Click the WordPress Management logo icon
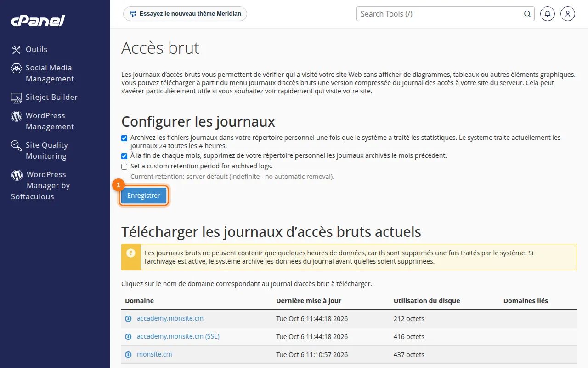Image resolution: width=588 pixels, height=368 pixels. [x=17, y=116]
